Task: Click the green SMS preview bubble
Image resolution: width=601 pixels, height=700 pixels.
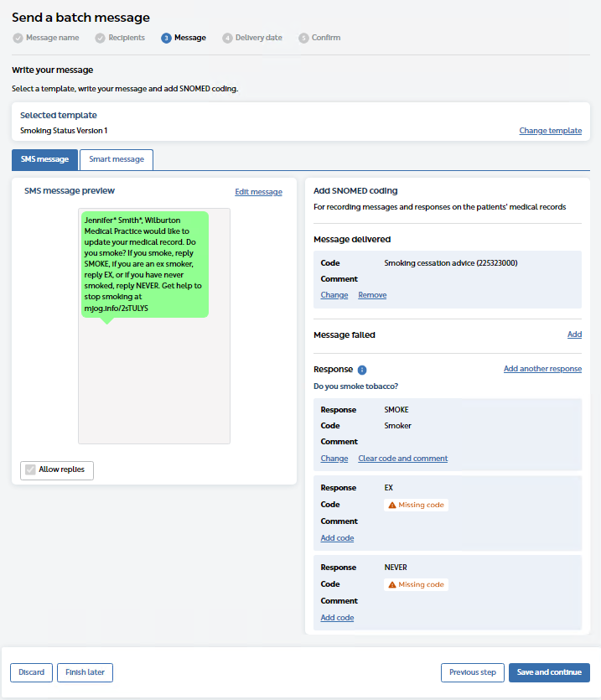Action: [x=144, y=264]
